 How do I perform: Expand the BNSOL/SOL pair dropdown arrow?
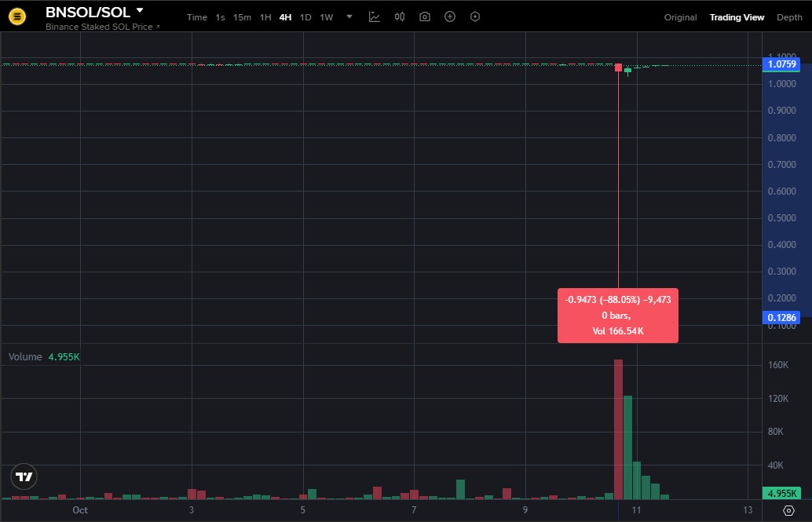(x=140, y=11)
